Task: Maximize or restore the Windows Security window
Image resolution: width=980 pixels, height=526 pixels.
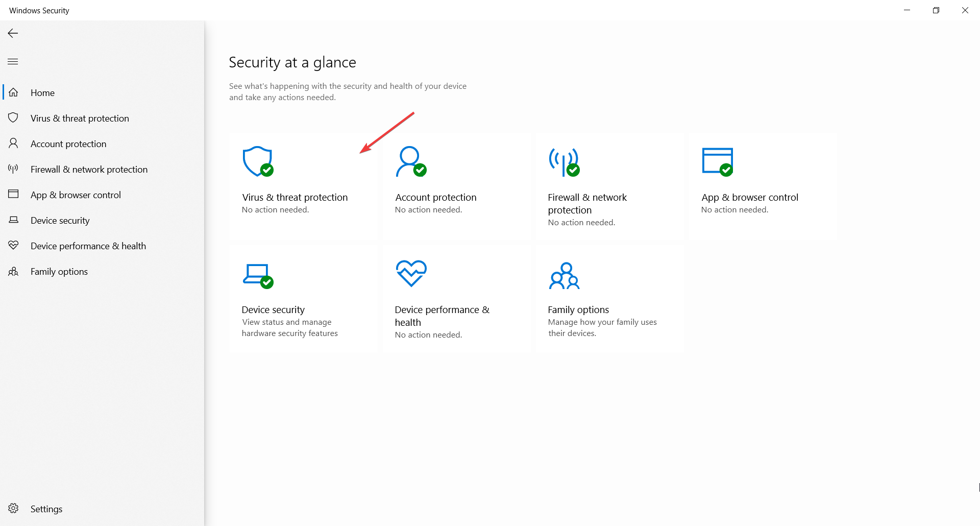Action: [x=936, y=10]
